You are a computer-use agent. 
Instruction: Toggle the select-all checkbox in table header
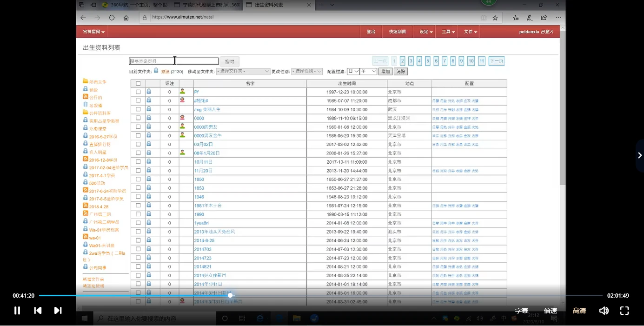point(138,84)
